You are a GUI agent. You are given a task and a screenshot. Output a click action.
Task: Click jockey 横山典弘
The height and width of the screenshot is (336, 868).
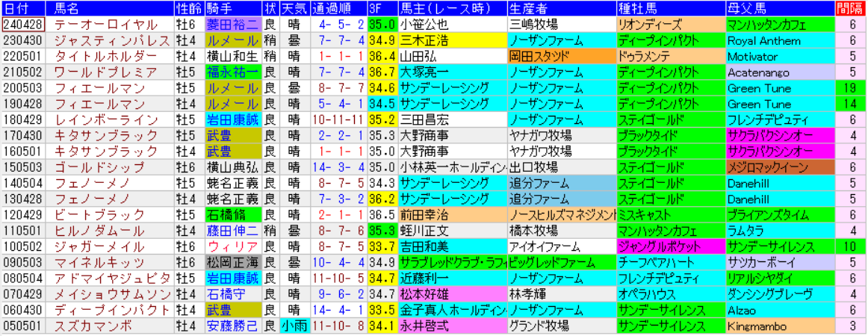tap(233, 168)
